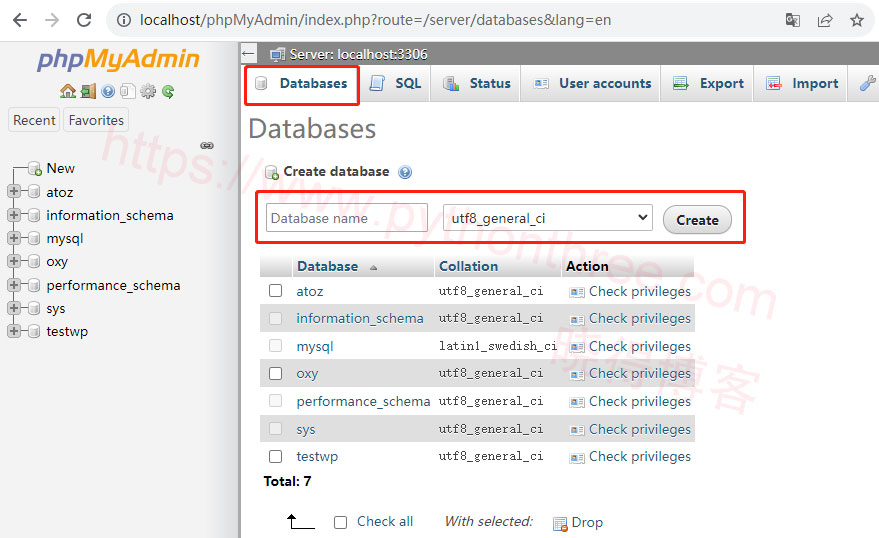Expand the atoz tree node
Image resolution: width=879 pixels, height=538 pixels.
click(x=14, y=191)
